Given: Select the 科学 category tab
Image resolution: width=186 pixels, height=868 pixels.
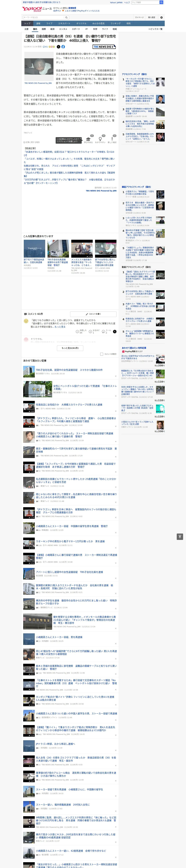Looking at the screenshot, I should tap(95, 29).
